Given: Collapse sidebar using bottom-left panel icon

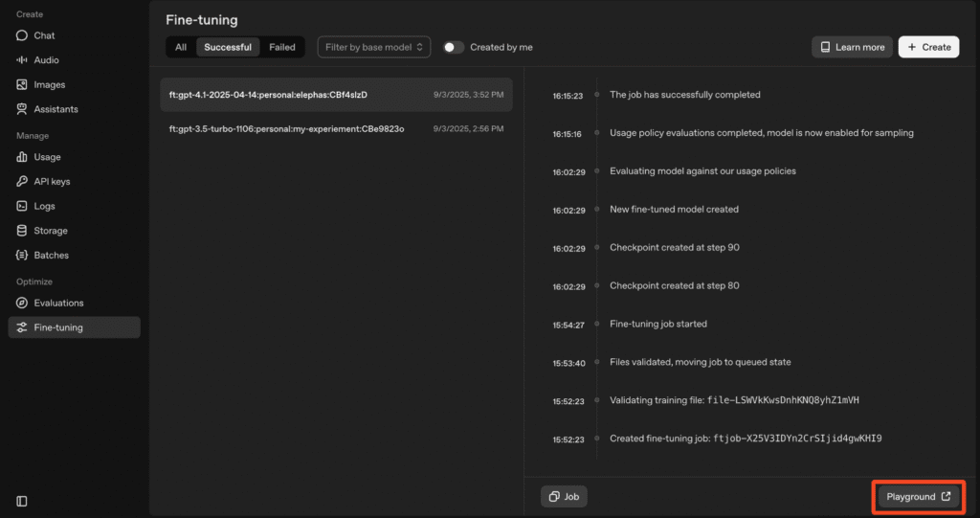Looking at the screenshot, I should (x=22, y=501).
